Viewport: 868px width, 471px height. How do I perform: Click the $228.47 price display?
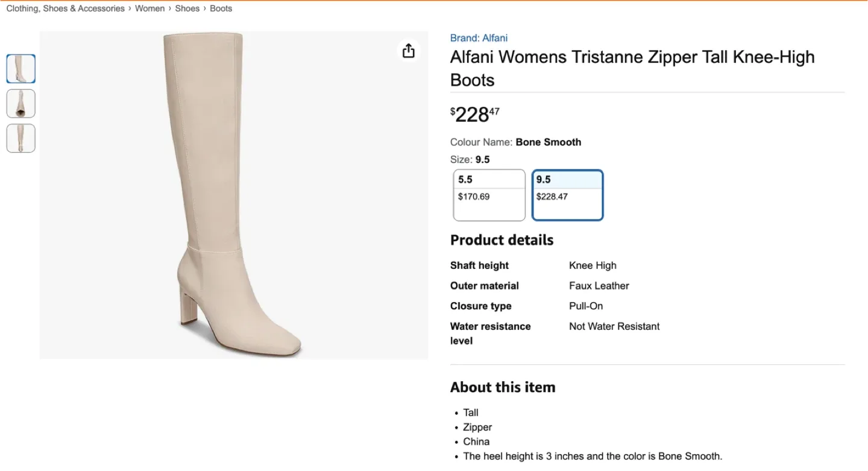(474, 113)
